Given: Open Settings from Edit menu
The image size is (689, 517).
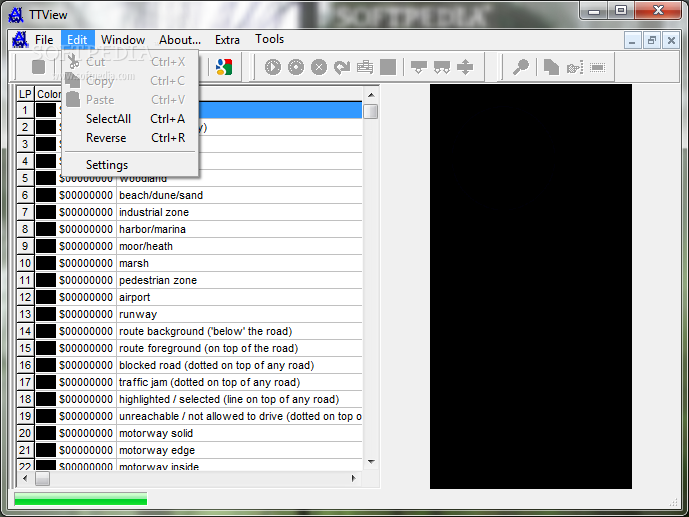Looking at the screenshot, I should 130,165.
